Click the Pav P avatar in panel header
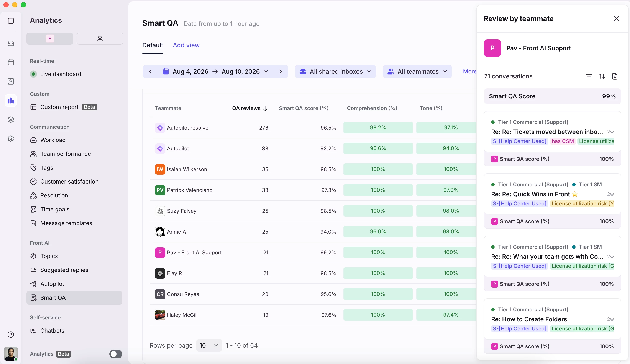The width and height of the screenshot is (630, 364). point(492,48)
